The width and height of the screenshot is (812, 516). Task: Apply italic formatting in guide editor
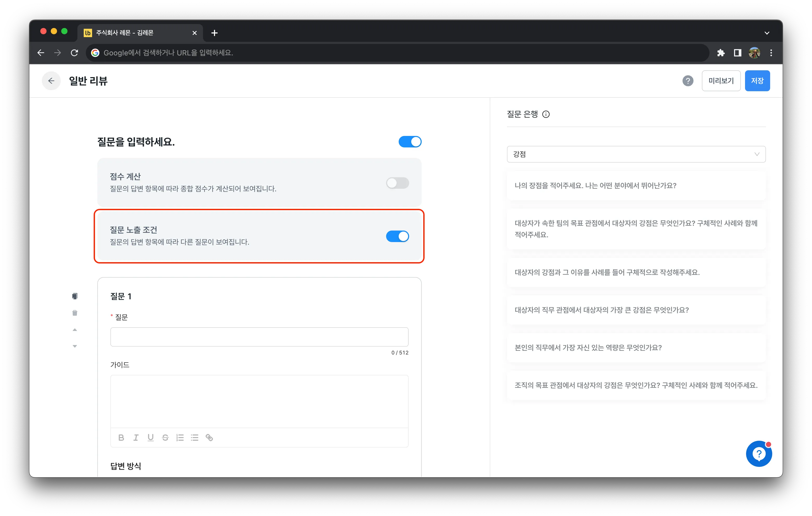[x=136, y=438]
